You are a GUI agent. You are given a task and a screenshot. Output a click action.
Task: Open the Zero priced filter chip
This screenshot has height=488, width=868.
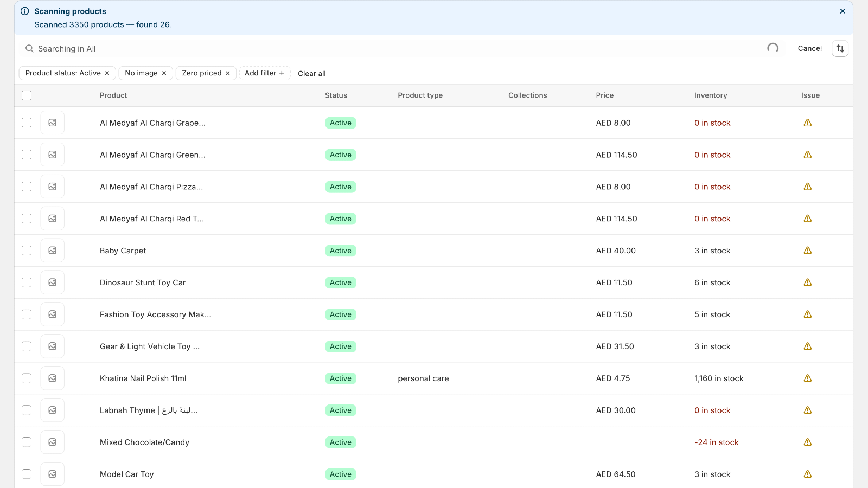pyautogui.click(x=201, y=73)
